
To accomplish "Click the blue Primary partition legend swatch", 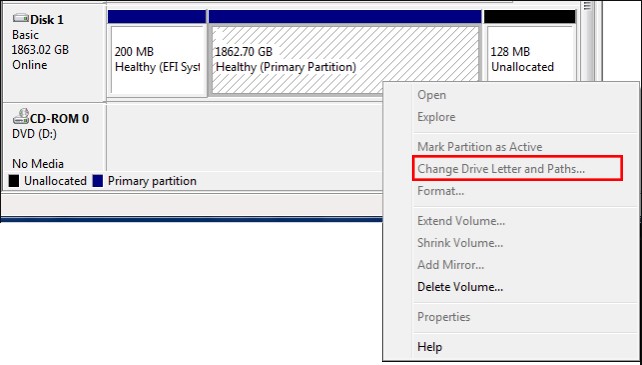I will click(97, 181).
